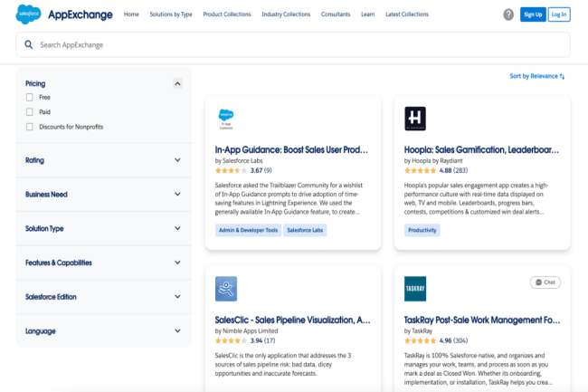This screenshot has height=392, width=588.
Task: Click the search magnifier icon
Action: 30,44
